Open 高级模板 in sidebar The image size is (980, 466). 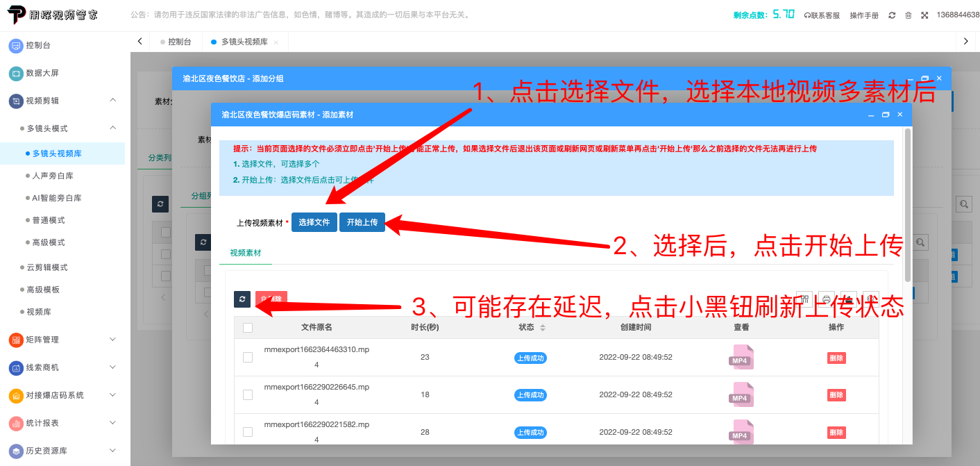tap(43, 290)
